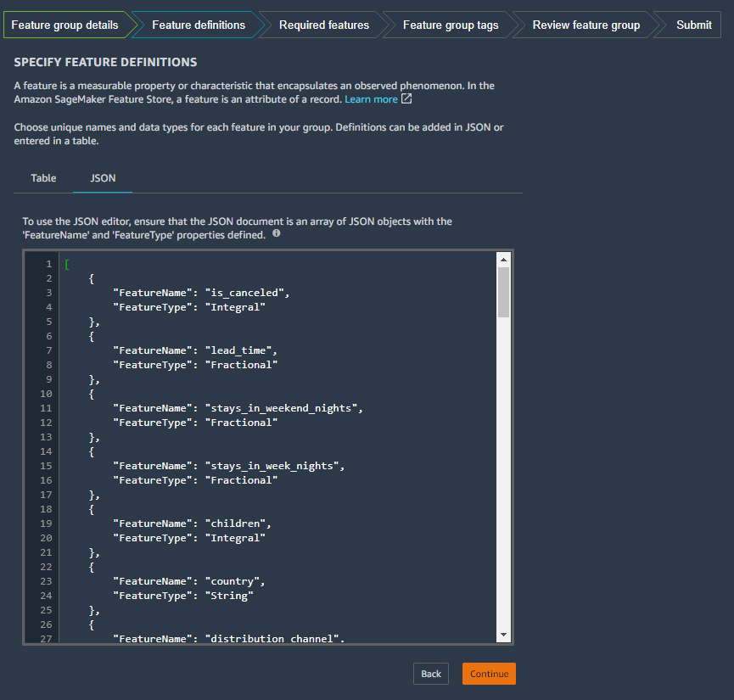Click the Back button
Screen dimensions: 734x700
[431, 674]
